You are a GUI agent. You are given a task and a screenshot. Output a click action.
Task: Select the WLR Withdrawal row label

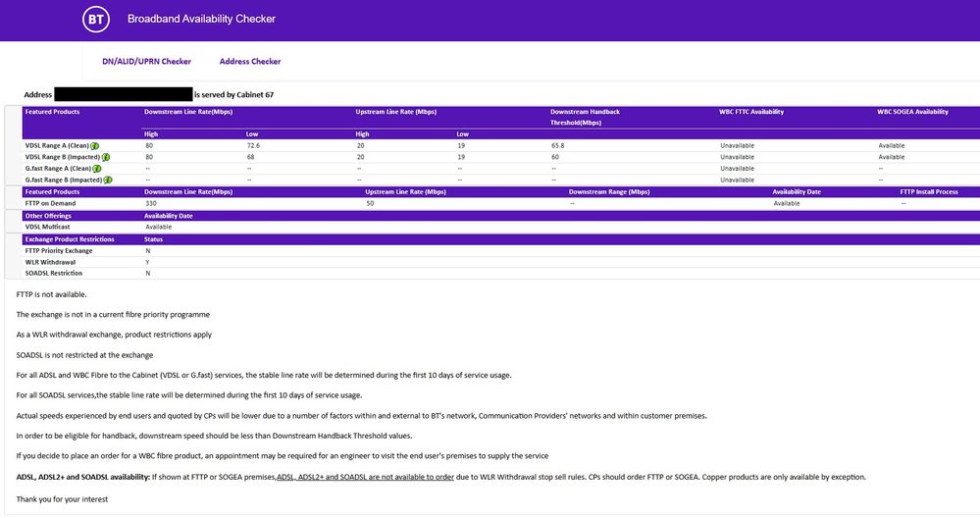[50, 262]
